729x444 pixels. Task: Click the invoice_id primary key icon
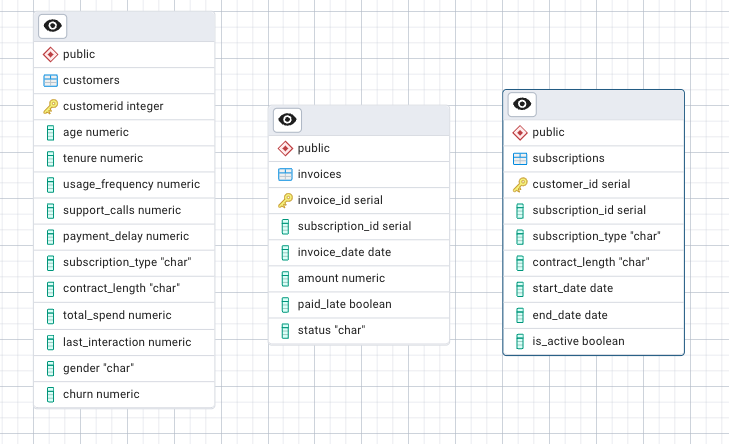tap(285, 200)
